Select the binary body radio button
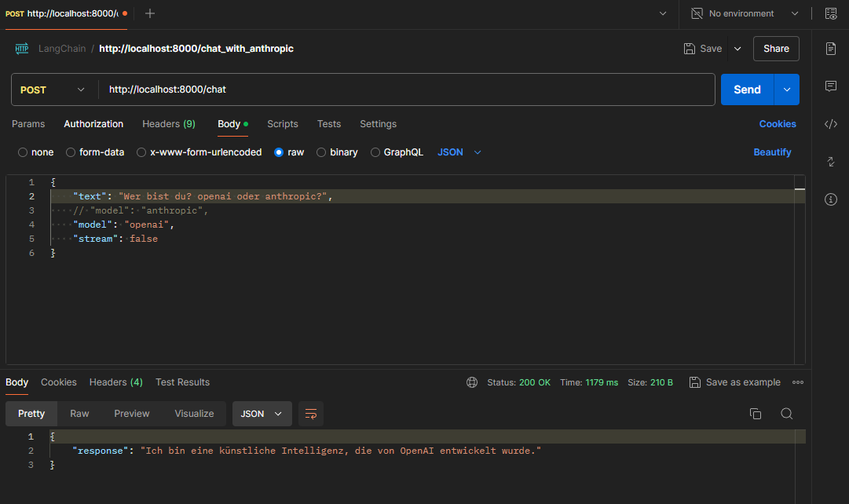The image size is (849, 504). coord(321,152)
